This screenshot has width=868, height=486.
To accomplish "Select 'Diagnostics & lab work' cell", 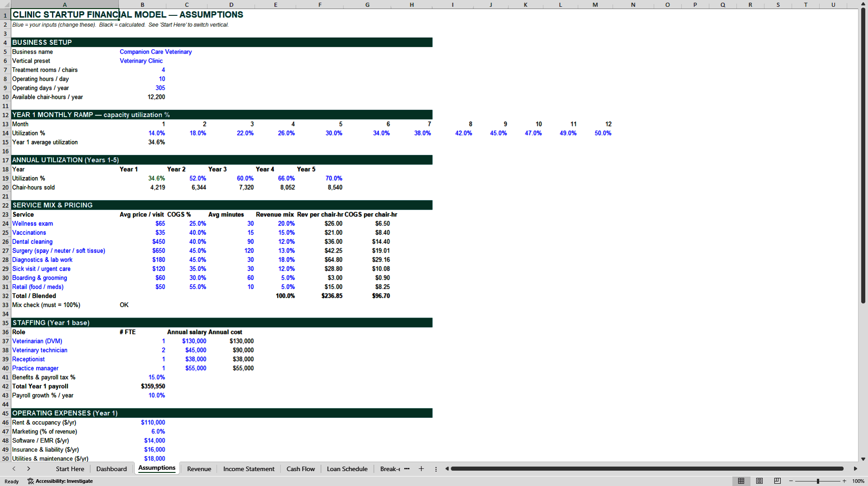I will pyautogui.click(x=65, y=260).
